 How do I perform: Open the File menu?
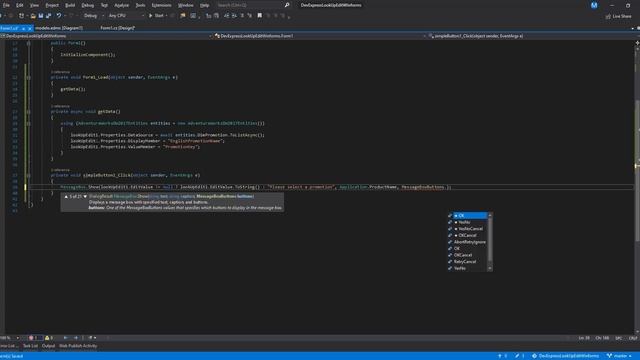tap(6, 5)
